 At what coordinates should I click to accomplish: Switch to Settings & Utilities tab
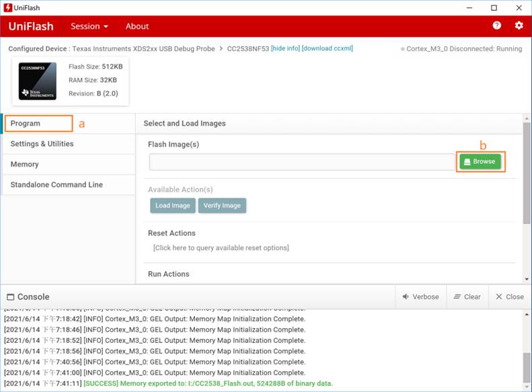(42, 144)
